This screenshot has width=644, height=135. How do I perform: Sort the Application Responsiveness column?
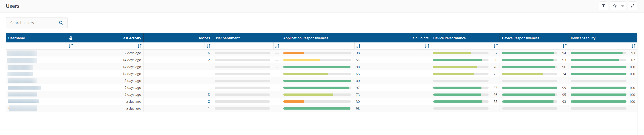click(358, 46)
